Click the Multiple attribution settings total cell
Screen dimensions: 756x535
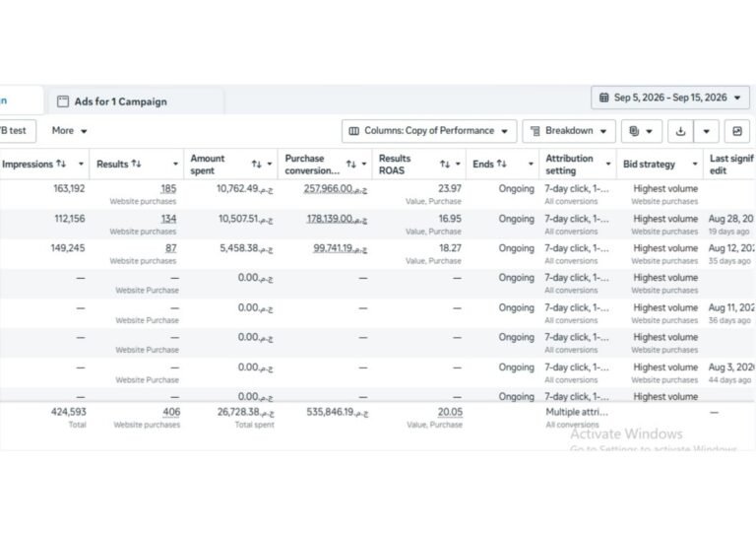pos(577,412)
